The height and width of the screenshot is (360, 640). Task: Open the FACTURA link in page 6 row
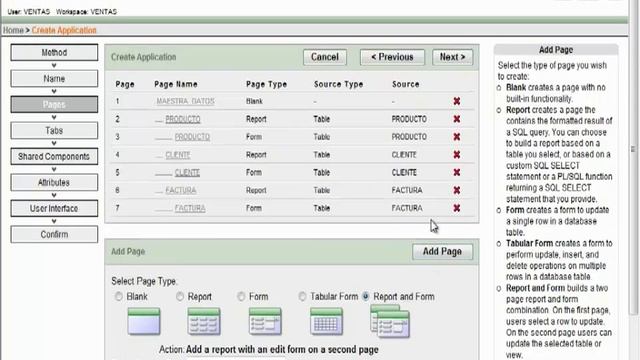click(x=181, y=191)
